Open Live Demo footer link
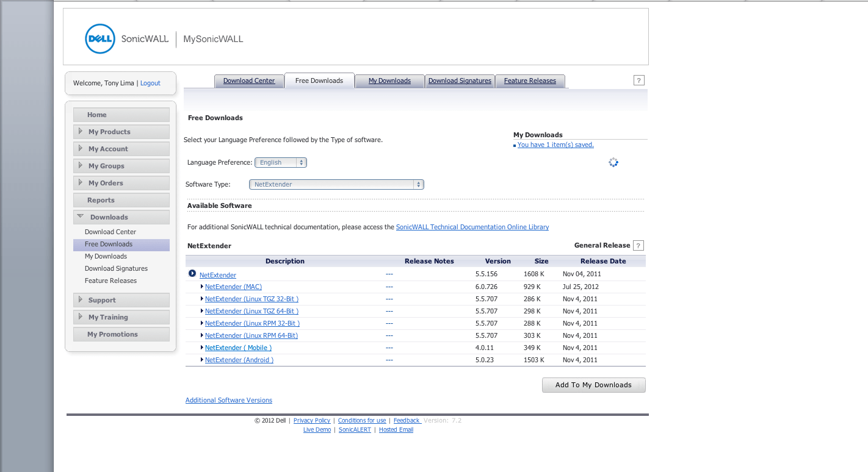This screenshot has height=472, width=868. tap(317, 430)
